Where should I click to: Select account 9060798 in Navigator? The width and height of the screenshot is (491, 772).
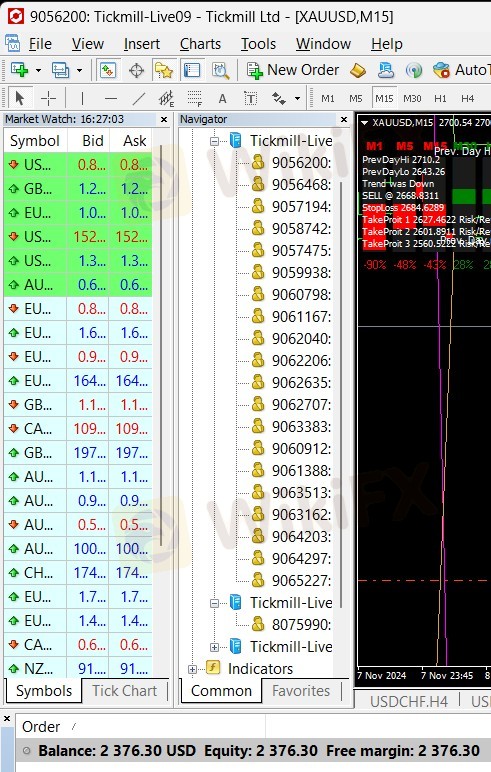pyautogui.click(x=301, y=295)
